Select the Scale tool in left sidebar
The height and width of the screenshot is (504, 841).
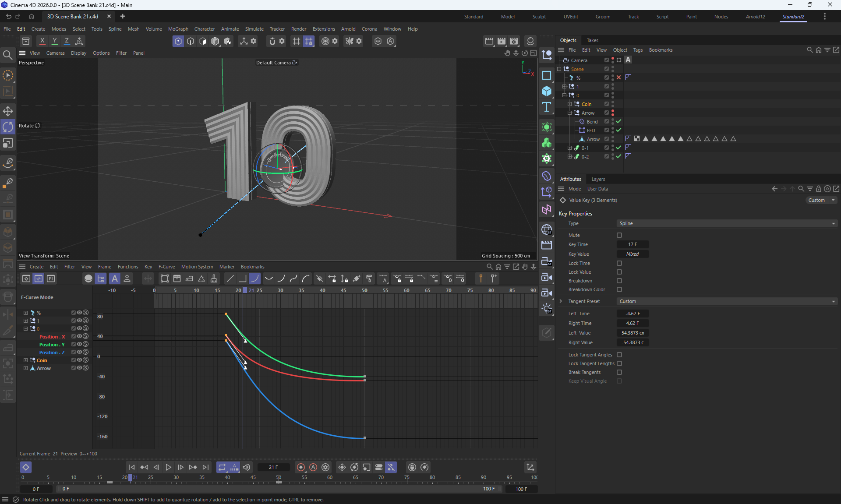[x=8, y=143]
